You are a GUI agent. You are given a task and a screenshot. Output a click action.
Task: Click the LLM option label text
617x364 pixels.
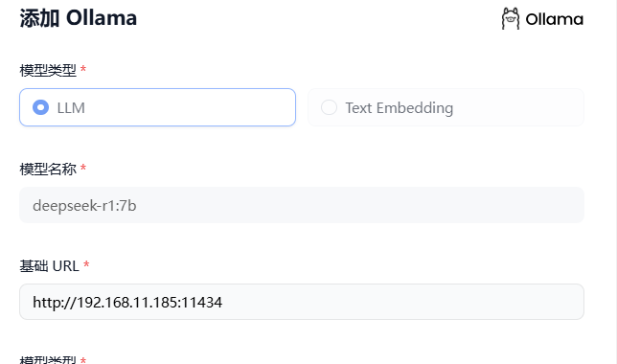[x=71, y=108]
